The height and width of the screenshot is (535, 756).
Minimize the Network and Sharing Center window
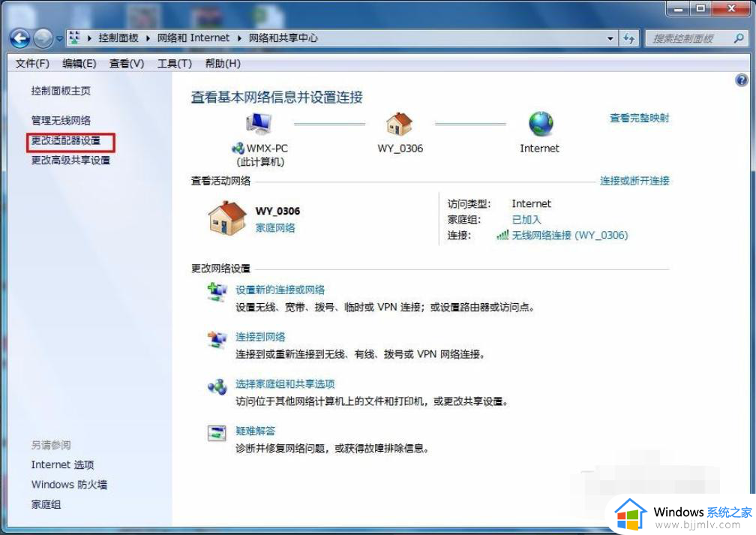tap(678, 9)
